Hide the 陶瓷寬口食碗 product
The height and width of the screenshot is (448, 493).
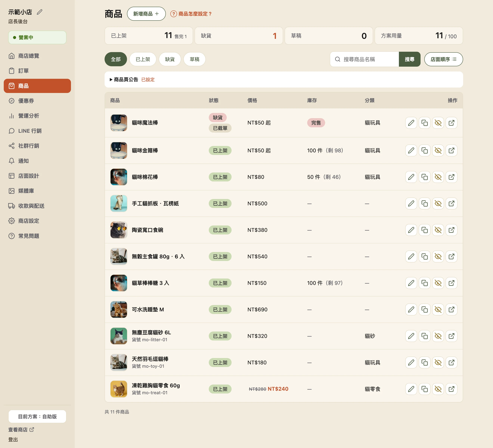click(438, 230)
